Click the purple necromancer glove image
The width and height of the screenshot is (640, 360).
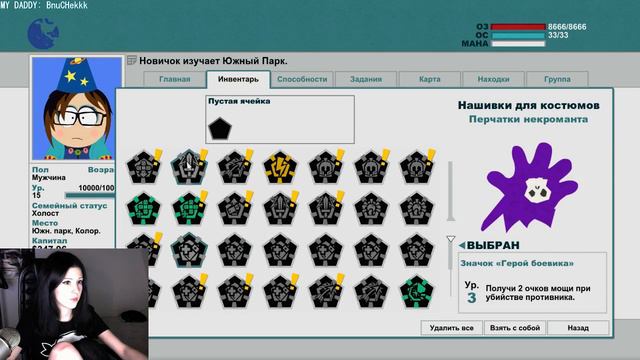(x=529, y=187)
